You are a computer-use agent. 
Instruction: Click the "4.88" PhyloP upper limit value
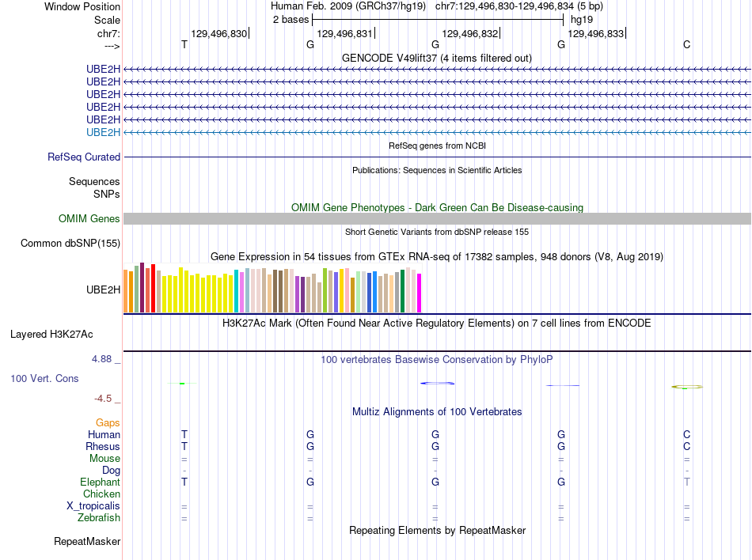click(101, 359)
